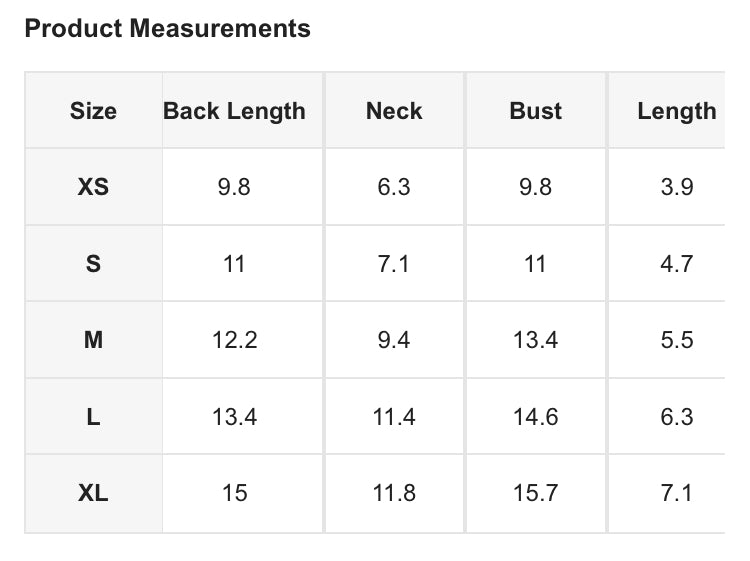Click the Bust column header
The image size is (750, 561).
pos(535,111)
